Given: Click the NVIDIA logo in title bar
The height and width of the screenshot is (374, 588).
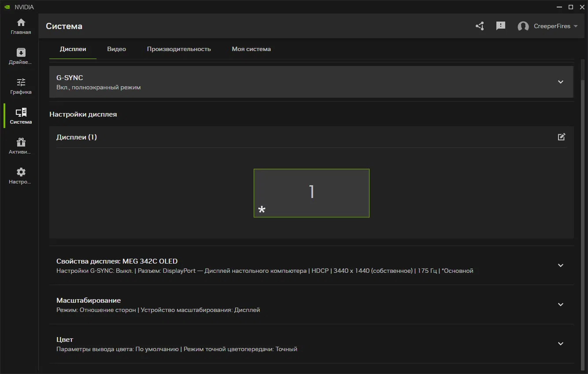Looking at the screenshot, I should 7,7.
